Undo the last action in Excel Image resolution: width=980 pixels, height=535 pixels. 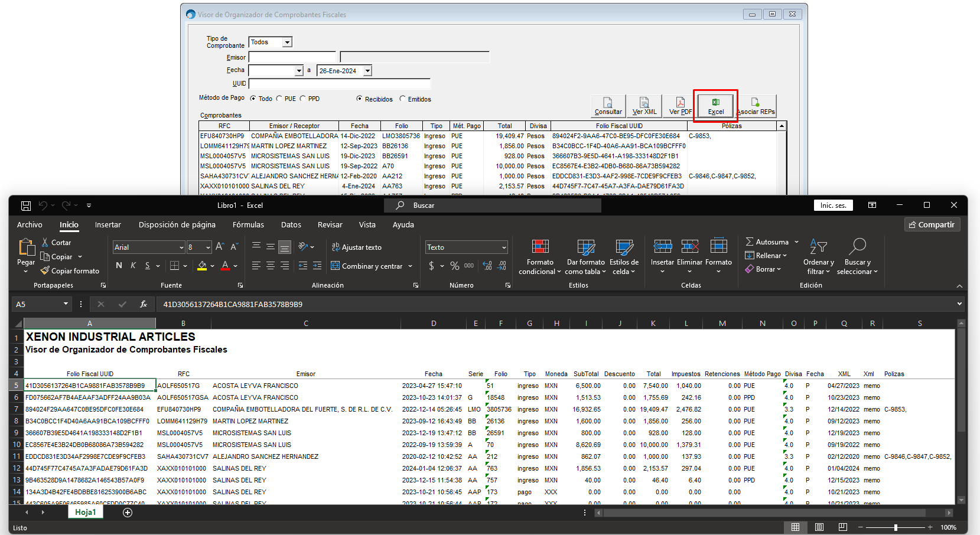43,205
